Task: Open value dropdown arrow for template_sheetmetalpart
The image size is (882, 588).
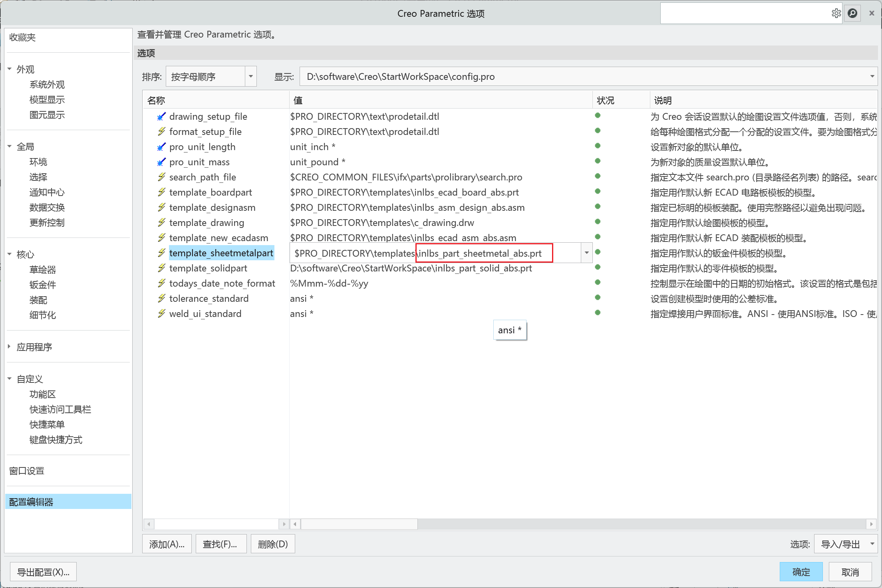Action: [586, 253]
